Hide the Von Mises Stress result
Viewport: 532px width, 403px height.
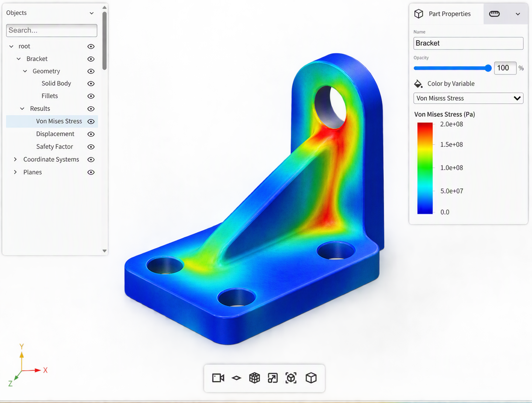point(91,122)
